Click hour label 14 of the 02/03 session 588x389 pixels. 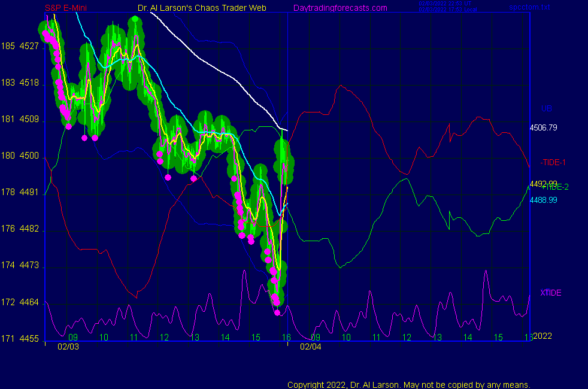tap(225, 338)
